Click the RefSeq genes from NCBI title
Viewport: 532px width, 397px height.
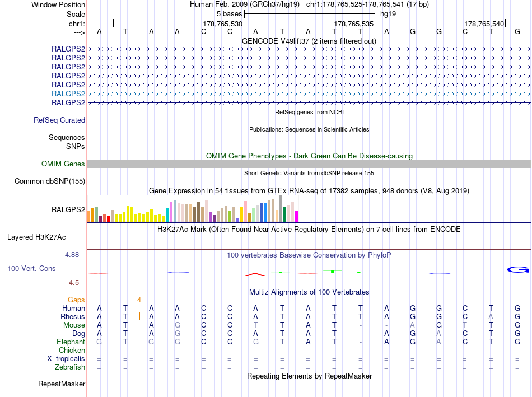pyautogui.click(x=309, y=112)
